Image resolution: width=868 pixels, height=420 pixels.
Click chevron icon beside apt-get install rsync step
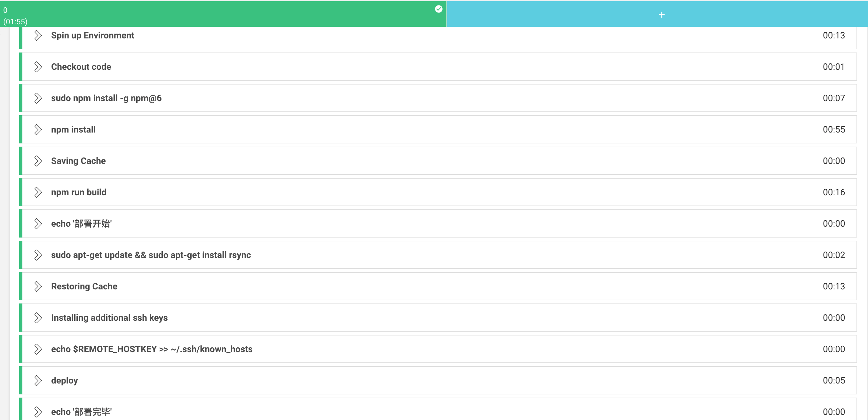click(38, 255)
